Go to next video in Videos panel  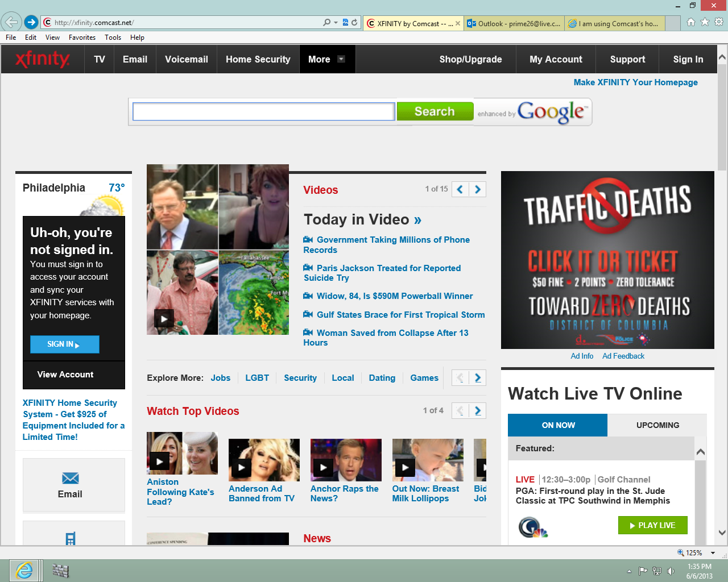478,189
